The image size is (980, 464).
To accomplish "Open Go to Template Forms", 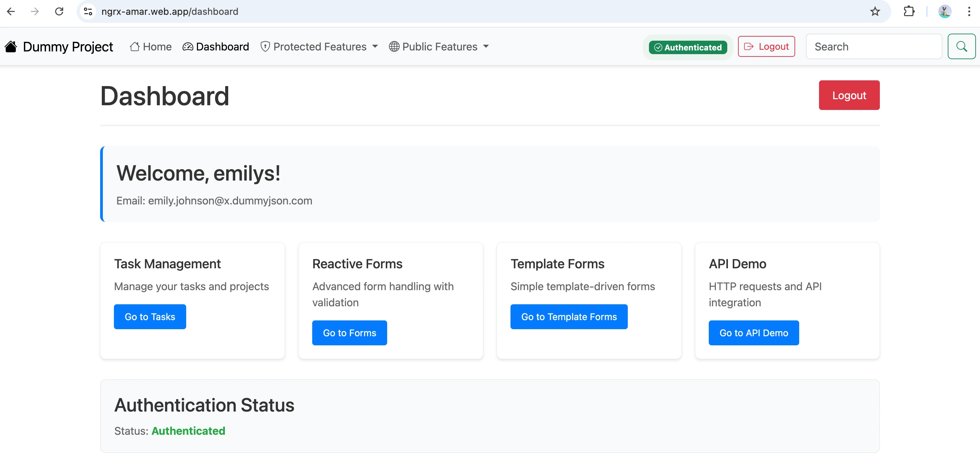I will tap(568, 316).
